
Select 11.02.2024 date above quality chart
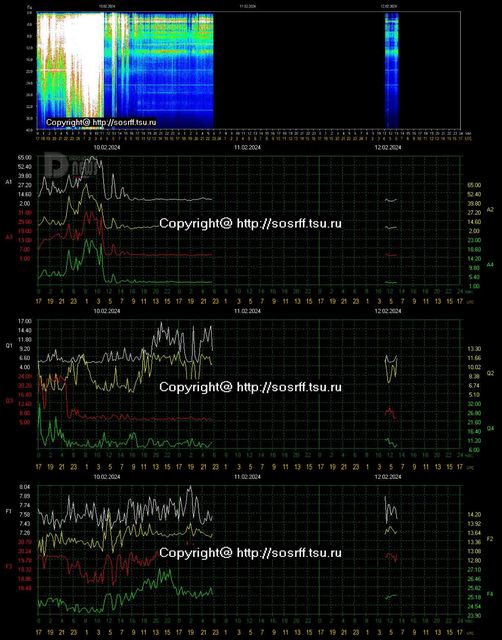point(247,311)
